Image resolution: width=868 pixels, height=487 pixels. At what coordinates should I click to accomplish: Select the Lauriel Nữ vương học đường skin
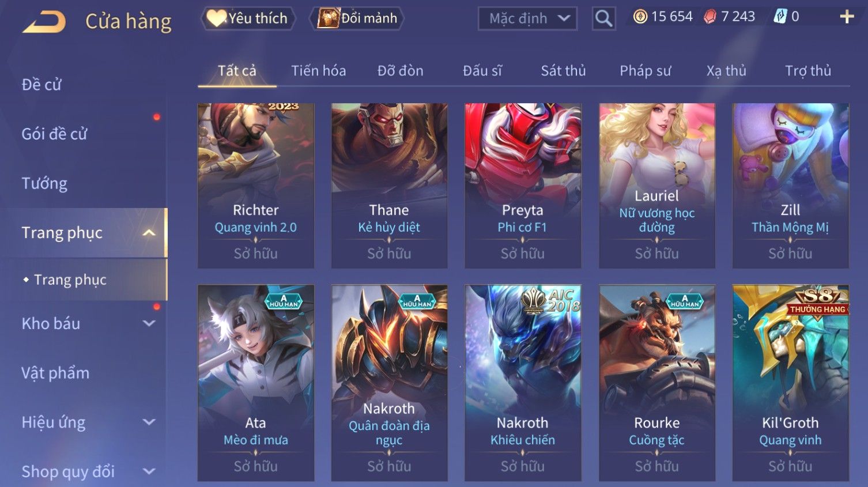tap(656, 186)
